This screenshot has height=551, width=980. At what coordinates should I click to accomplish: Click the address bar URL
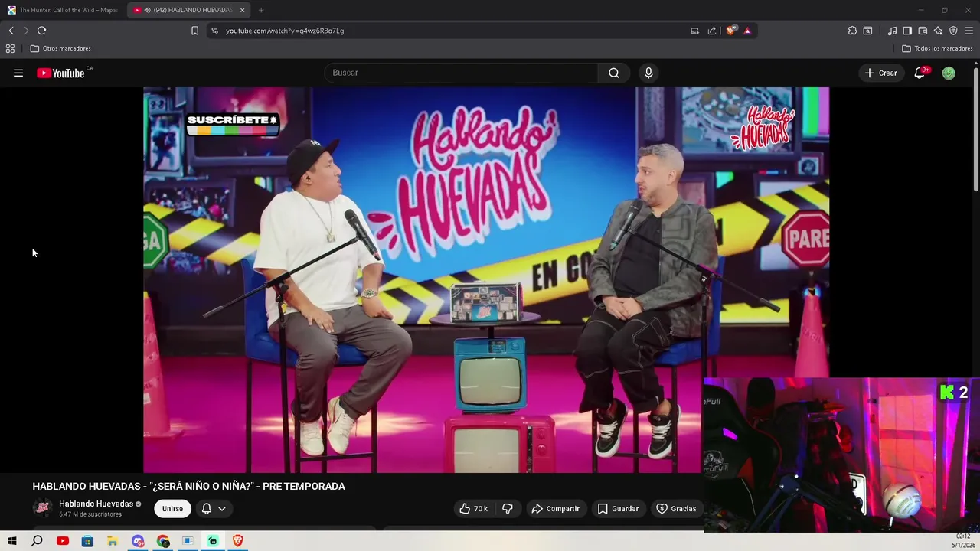pyautogui.click(x=285, y=31)
